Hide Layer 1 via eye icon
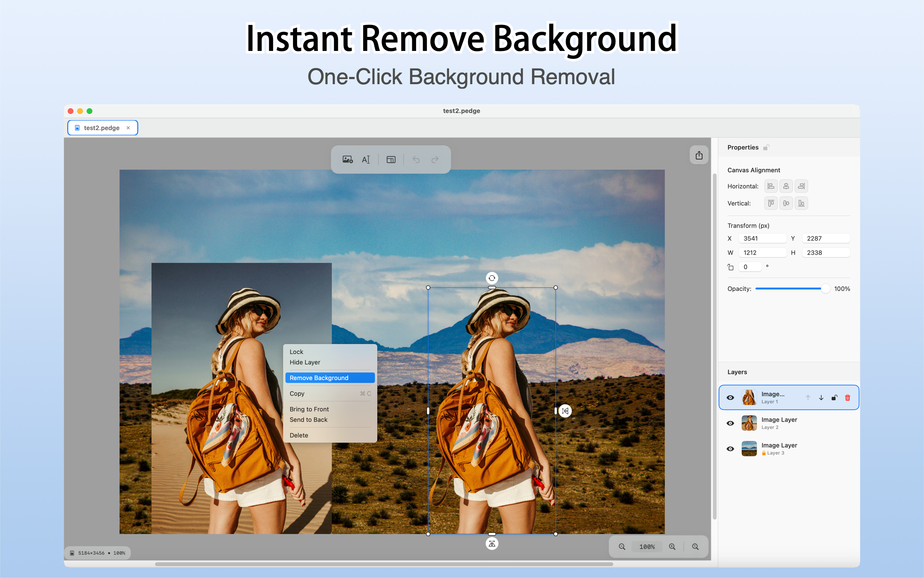This screenshot has width=924, height=578. (730, 398)
